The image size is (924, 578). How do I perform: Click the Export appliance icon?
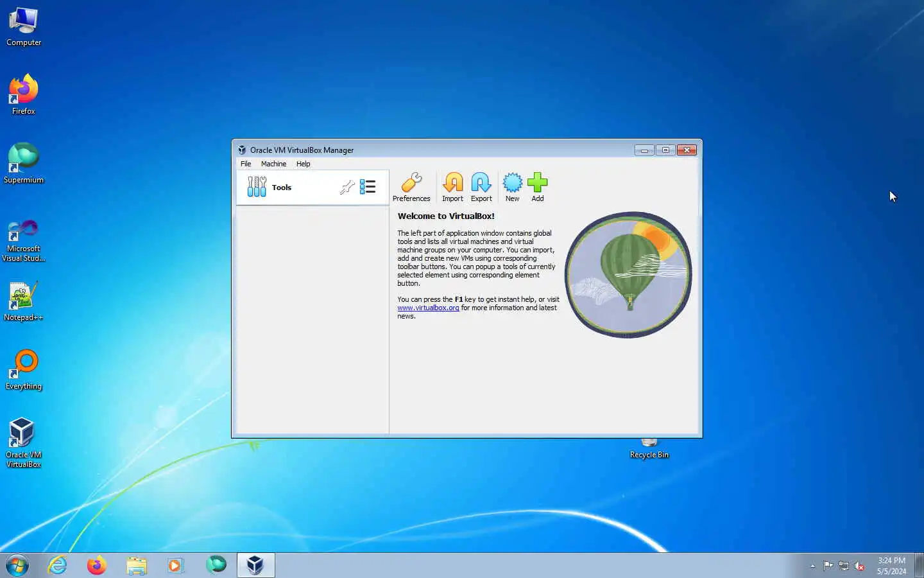pyautogui.click(x=481, y=187)
